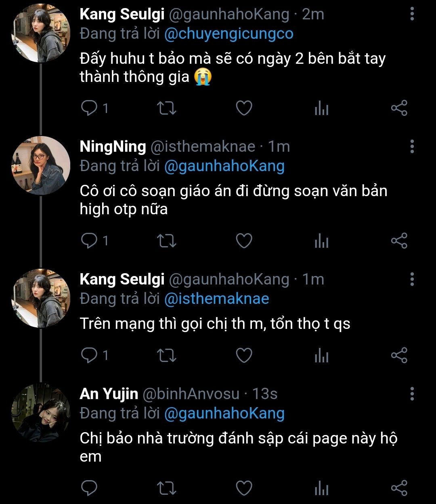The image size is (436, 504).
Task: Open An Yujin's profile by display name
Action: [109, 393]
